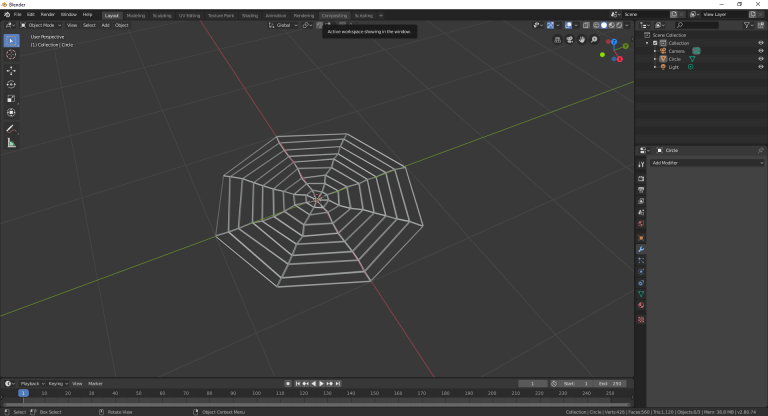Pick the Annotate tool
The height and width of the screenshot is (416, 768).
click(11, 128)
